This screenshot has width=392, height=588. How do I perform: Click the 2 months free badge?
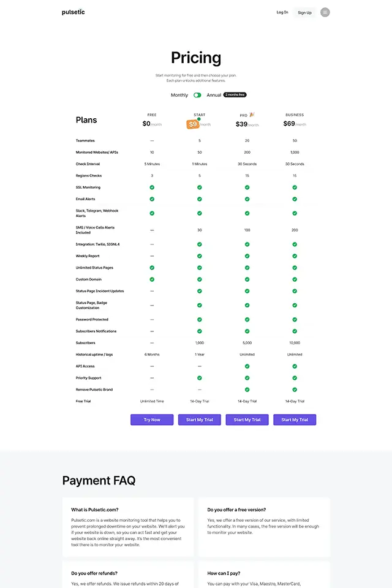[235, 95]
